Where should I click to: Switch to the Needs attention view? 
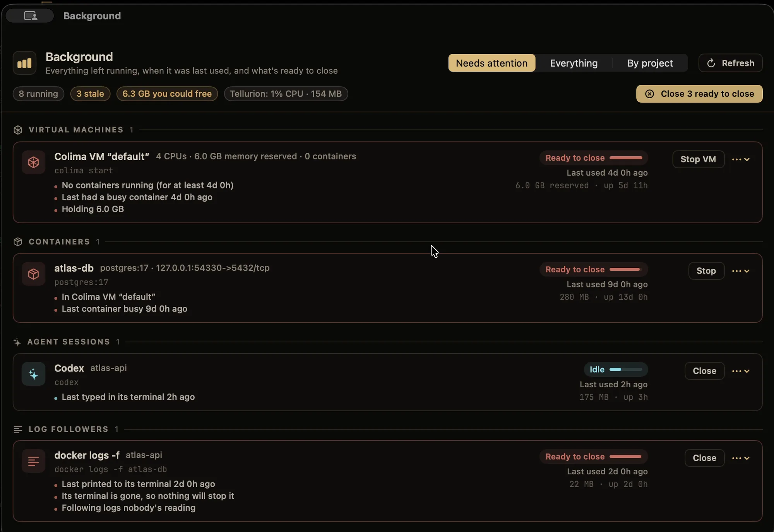point(491,63)
